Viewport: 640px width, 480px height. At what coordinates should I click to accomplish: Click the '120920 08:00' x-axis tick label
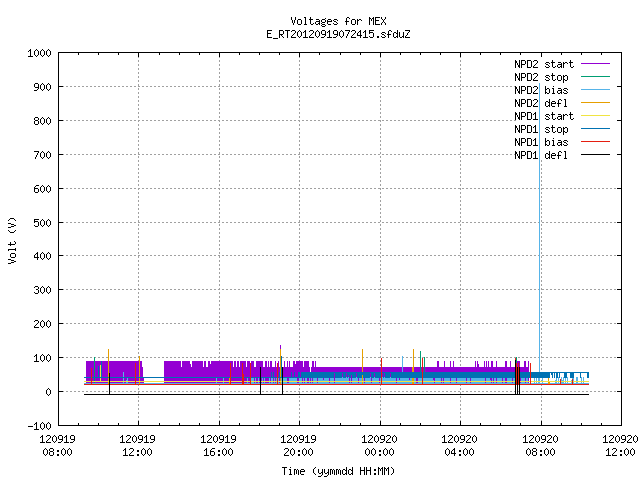point(540,446)
